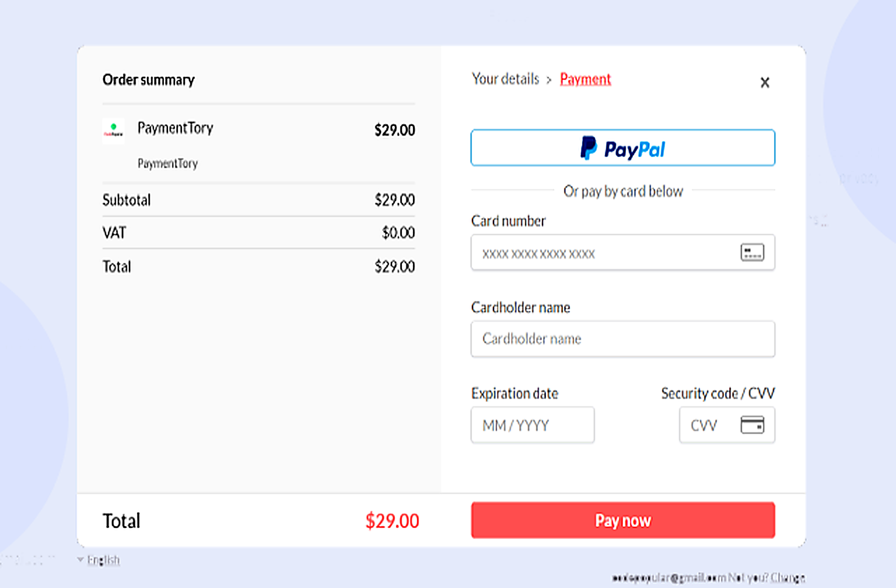The image size is (896, 588).
Task: Click the magnetic stripe card graphic near CVV
Action: click(x=753, y=425)
